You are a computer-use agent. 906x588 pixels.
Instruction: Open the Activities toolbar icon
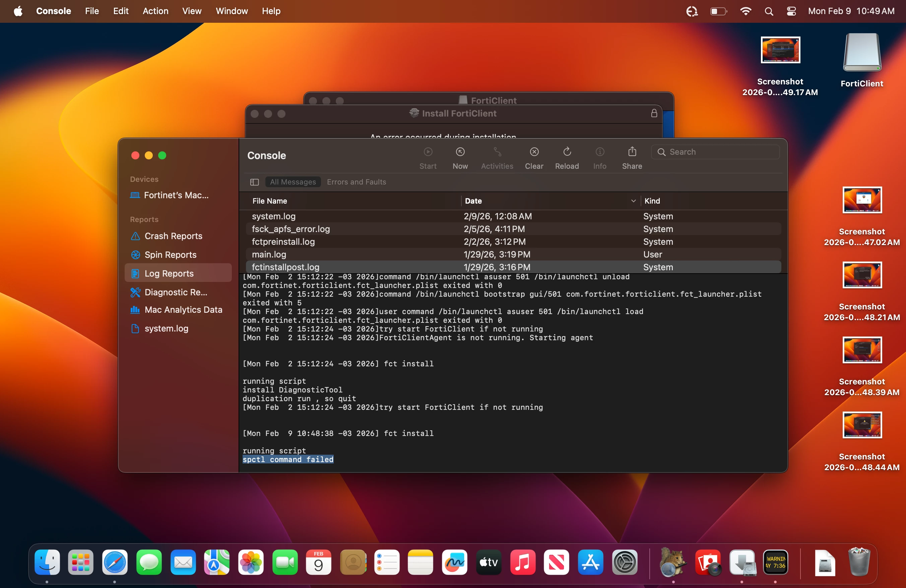[497, 152]
